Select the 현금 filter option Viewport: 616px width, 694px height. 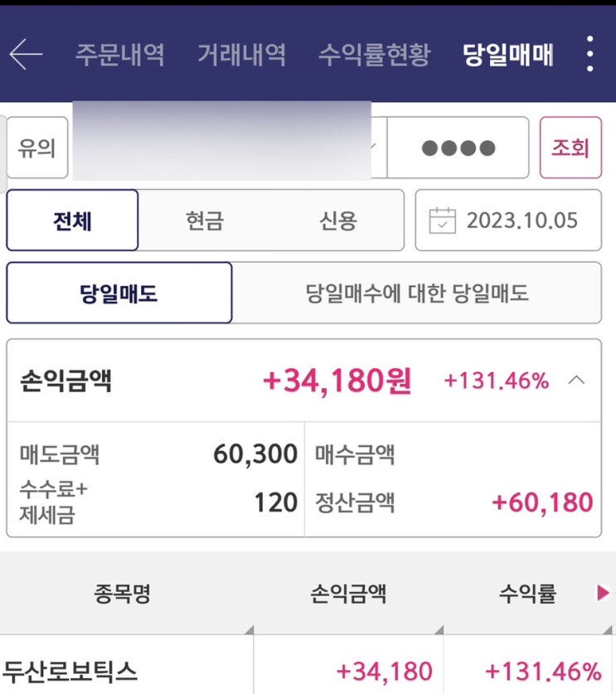(205, 221)
